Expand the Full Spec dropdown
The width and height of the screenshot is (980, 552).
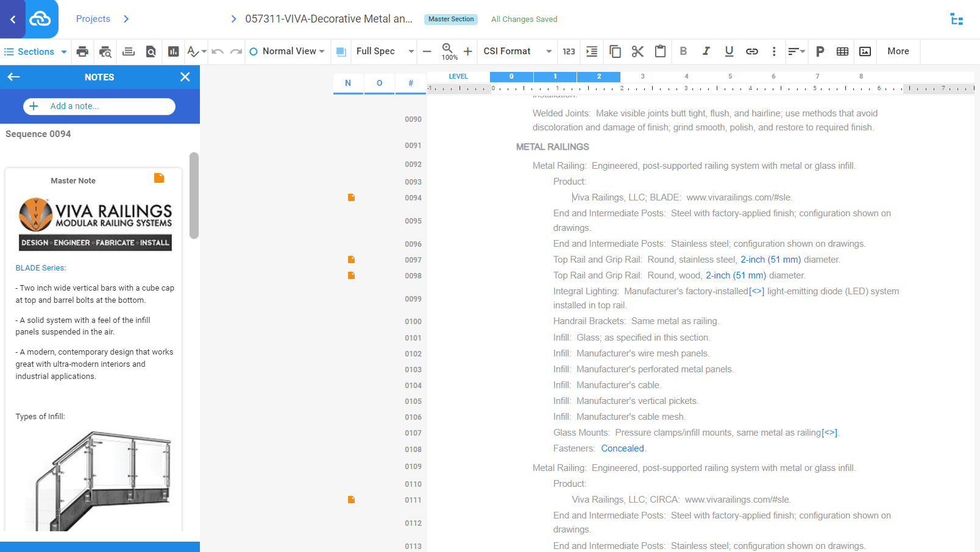coord(385,52)
